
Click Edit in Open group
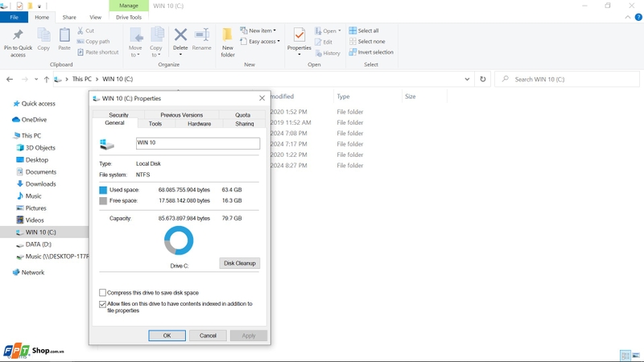pos(324,42)
